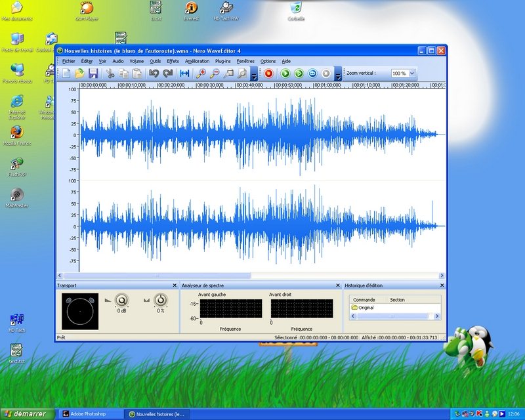Expand the edit toolbar overflow arrow
The width and height of the screenshot is (525, 420).
(254, 73)
